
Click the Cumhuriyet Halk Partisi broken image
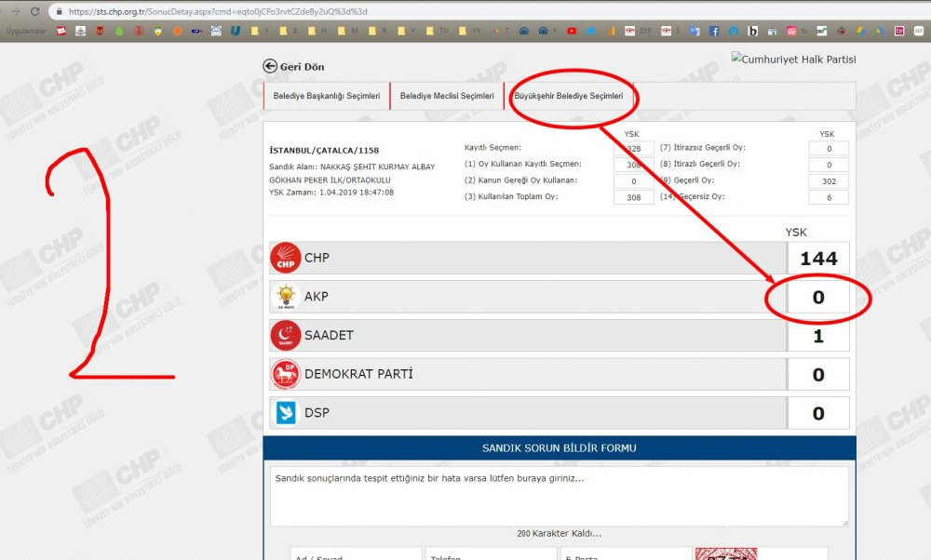(x=793, y=59)
